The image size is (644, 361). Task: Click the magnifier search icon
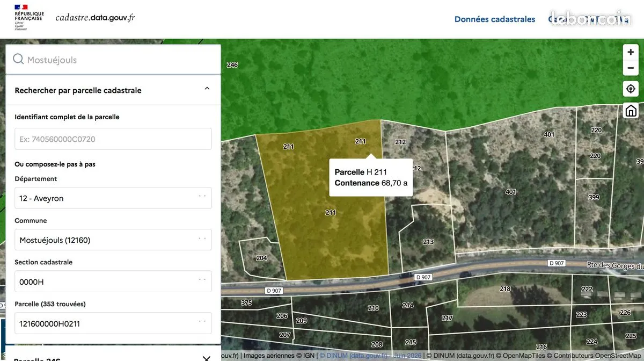click(x=18, y=59)
